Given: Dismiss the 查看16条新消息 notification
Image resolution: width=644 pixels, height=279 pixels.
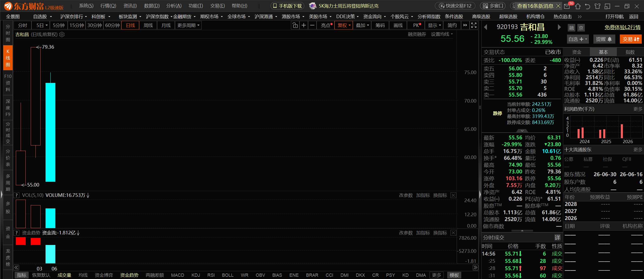Looking at the screenshot, I should click(x=558, y=6).
